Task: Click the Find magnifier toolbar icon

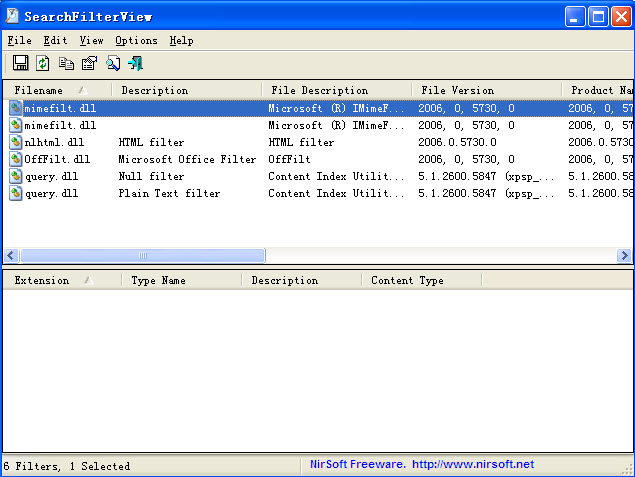Action: pyautogui.click(x=112, y=63)
